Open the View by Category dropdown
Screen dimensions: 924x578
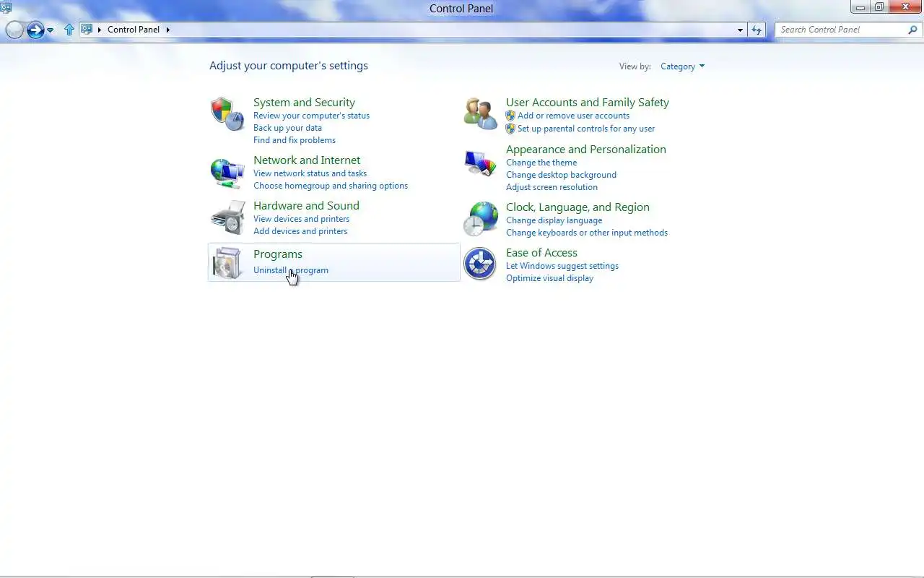(x=682, y=66)
